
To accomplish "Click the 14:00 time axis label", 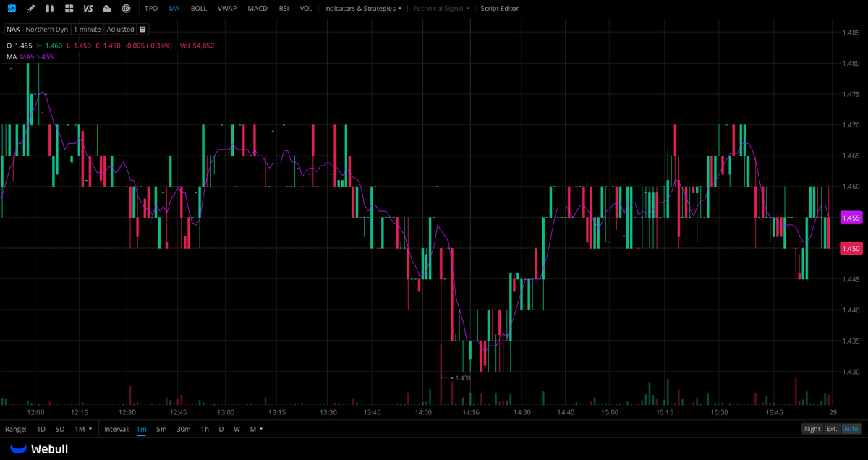I will [x=423, y=412].
